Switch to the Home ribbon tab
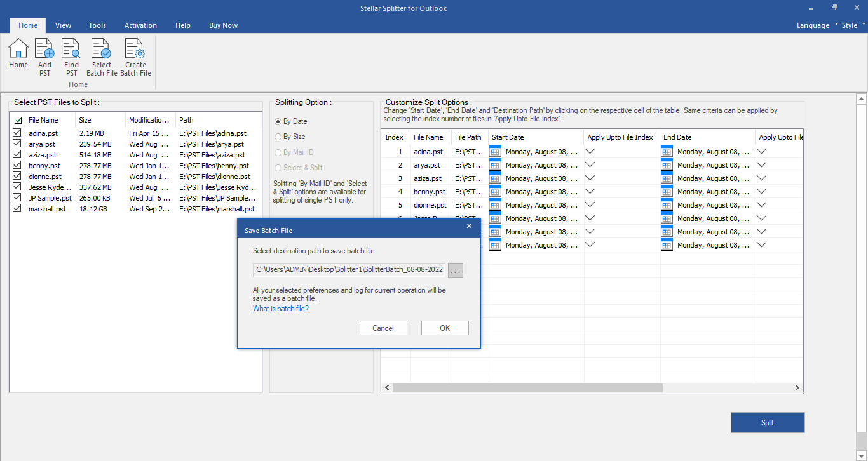 coord(28,25)
